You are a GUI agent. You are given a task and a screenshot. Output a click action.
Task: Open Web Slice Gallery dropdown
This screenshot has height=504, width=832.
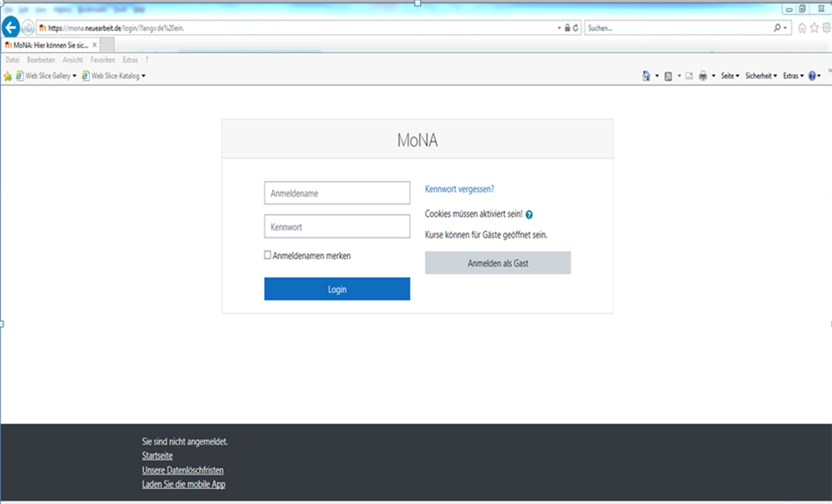point(46,76)
